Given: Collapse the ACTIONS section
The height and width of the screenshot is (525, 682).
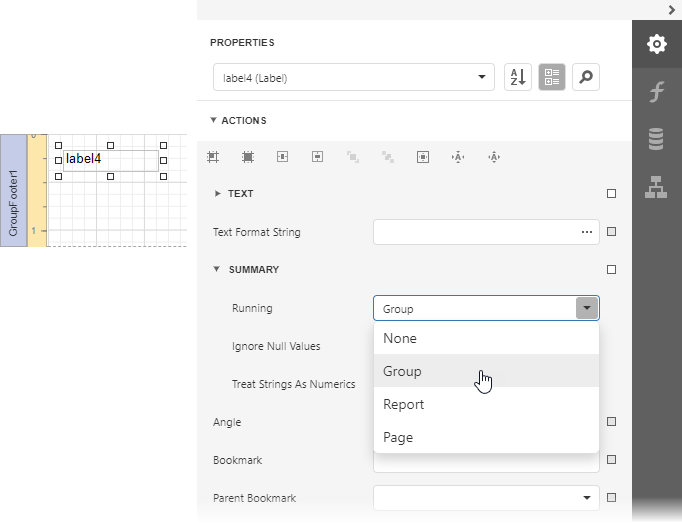Looking at the screenshot, I should 213,121.
